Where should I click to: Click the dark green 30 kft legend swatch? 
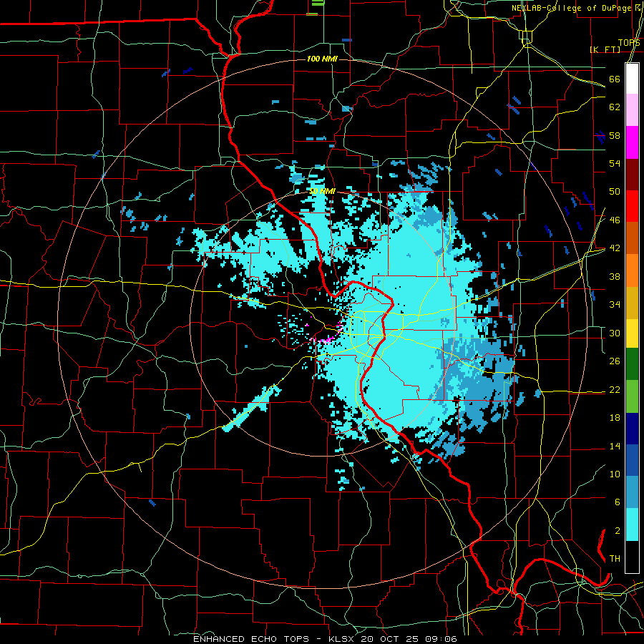tap(632, 366)
